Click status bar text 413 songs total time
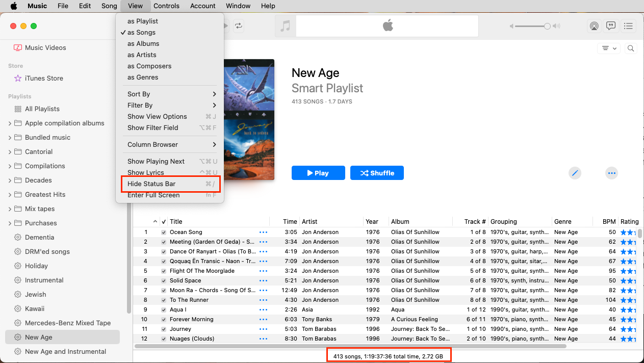 click(x=389, y=356)
